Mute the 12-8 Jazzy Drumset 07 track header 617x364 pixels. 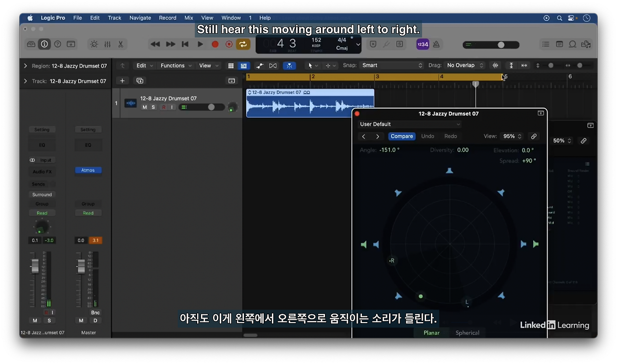pyautogui.click(x=145, y=107)
